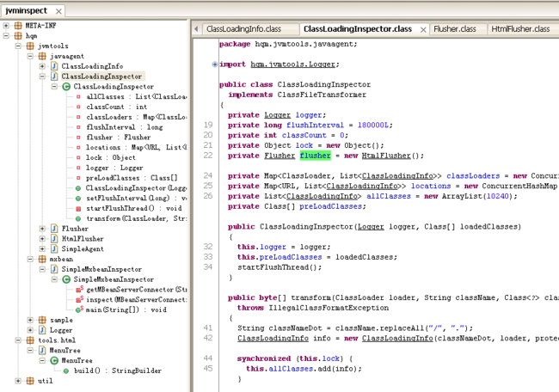Select the locations : Map tree item

click(136, 147)
